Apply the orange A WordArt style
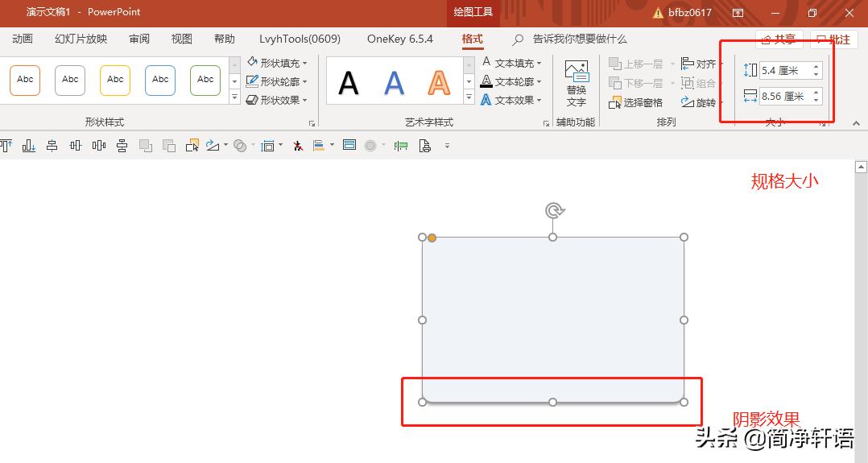Viewport: 868px width, 463px height. pyautogui.click(x=439, y=82)
